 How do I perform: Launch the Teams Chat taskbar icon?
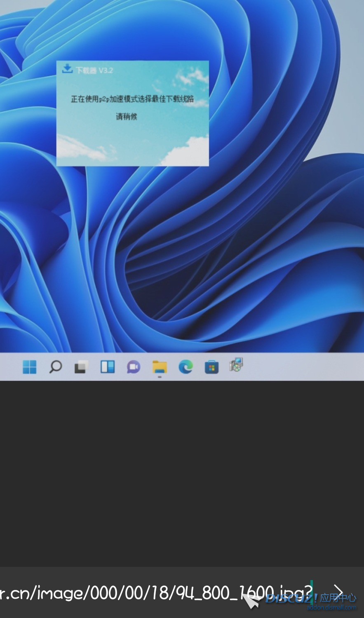[134, 367]
